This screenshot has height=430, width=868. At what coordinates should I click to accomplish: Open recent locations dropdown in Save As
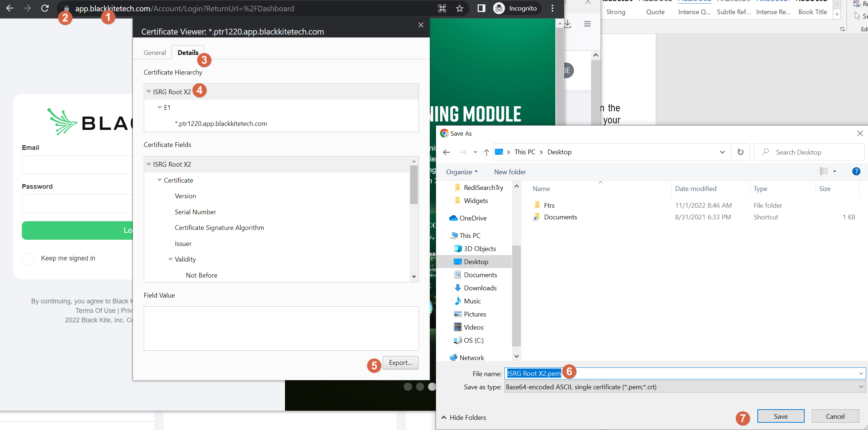coord(475,152)
